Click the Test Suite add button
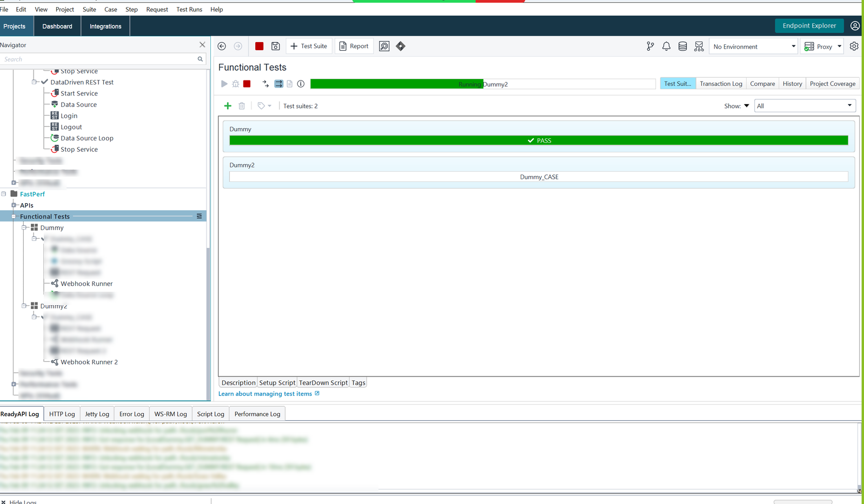 [309, 46]
